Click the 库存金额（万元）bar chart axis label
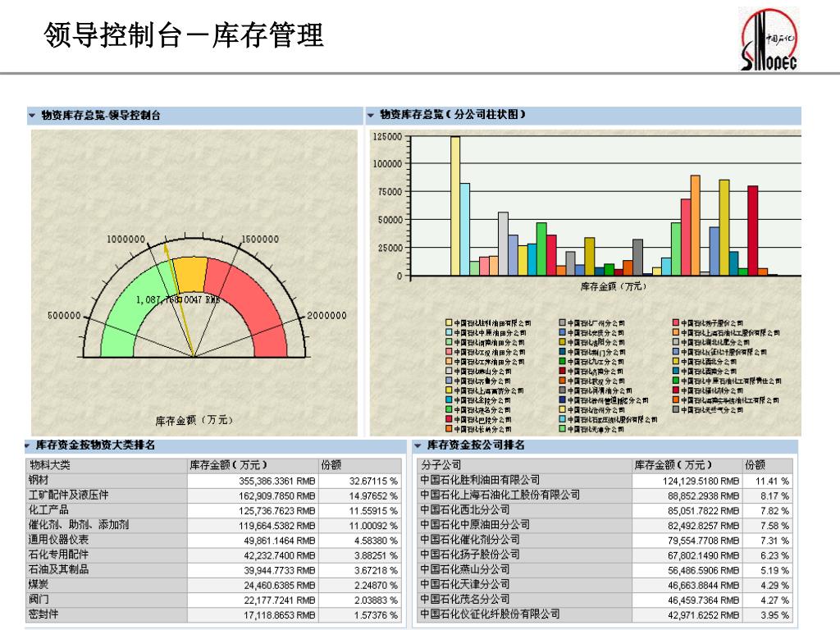Viewport: 840px width, 630px height. pyautogui.click(x=614, y=286)
